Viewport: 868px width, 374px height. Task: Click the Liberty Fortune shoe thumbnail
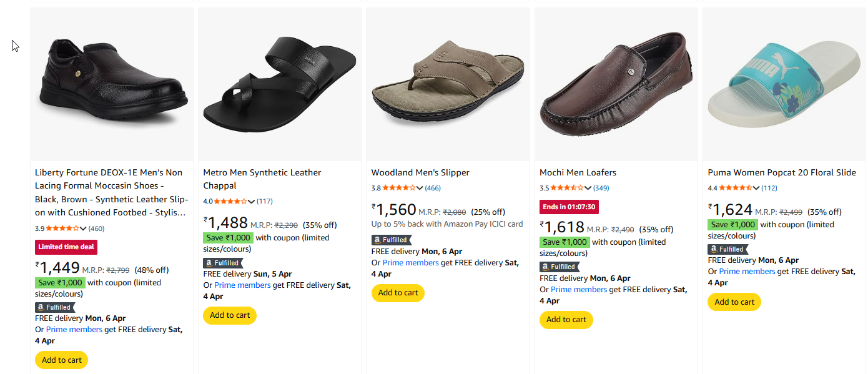(112, 84)
